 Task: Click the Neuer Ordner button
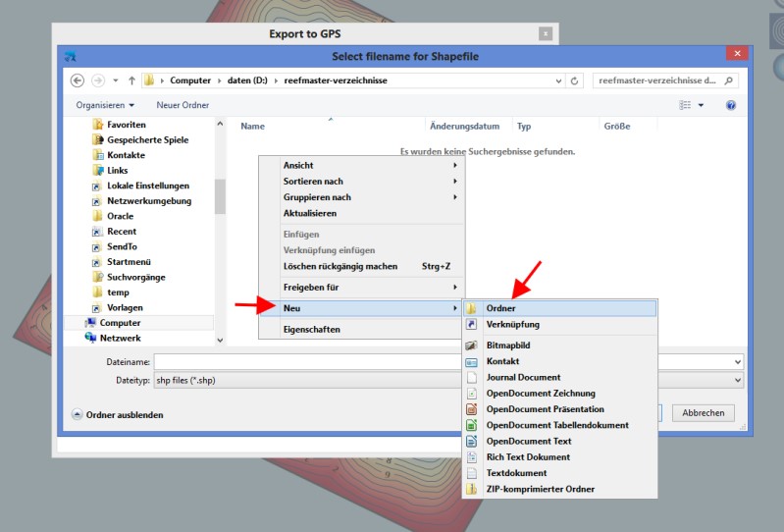coord(183,105)
